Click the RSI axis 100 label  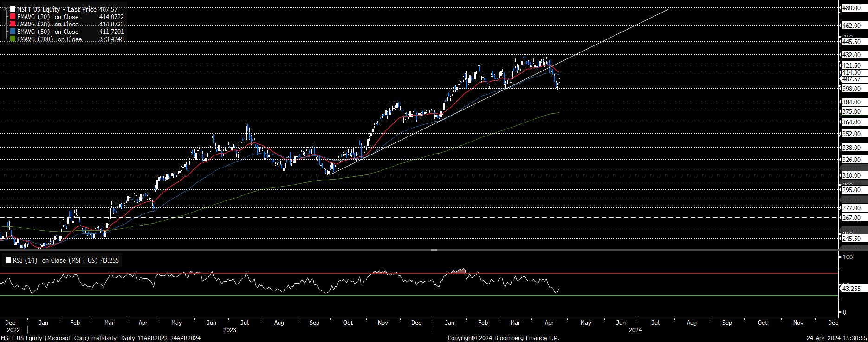click(x=848, y=257)
